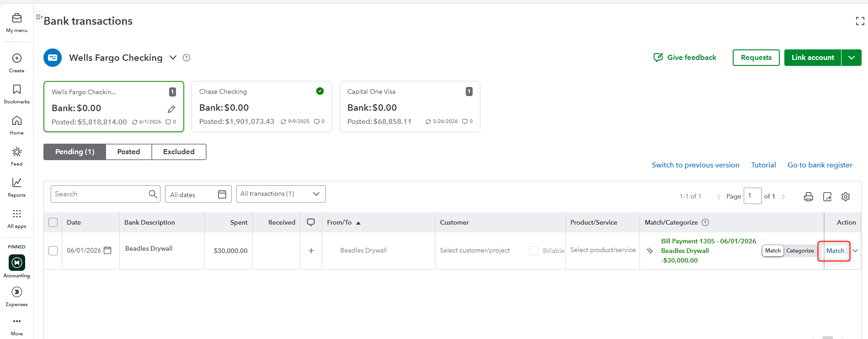Image resolution: width=868 pixels, height=339 pixels.
Task: Switch the row toggle to Categorize
Action: click(x=800, y=251)
